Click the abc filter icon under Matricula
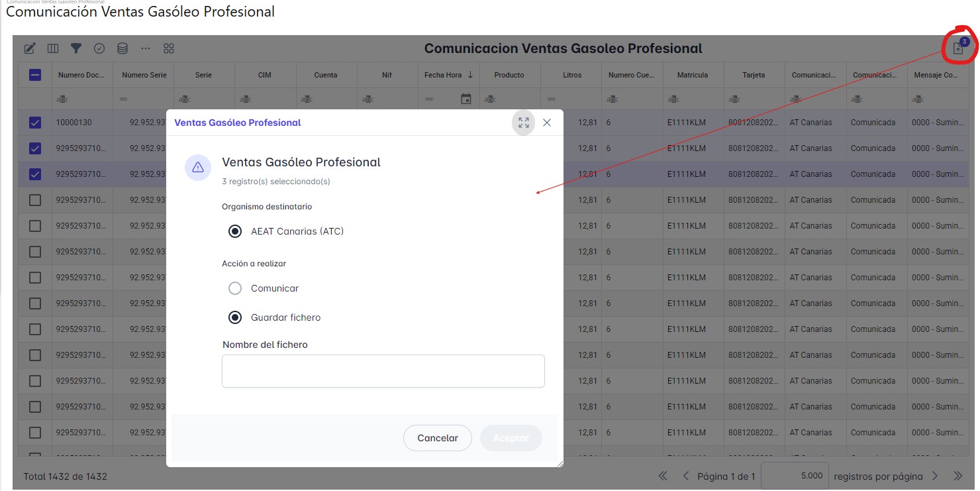 (673, 99)
